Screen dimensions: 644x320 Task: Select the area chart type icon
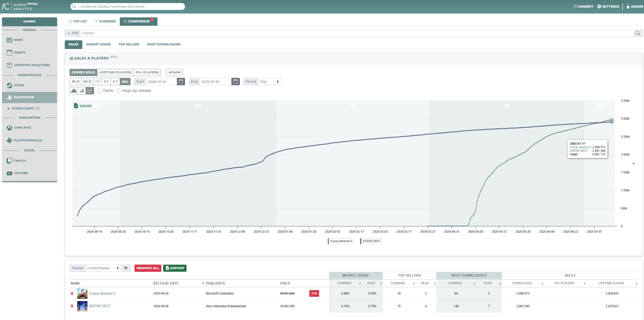74,91
